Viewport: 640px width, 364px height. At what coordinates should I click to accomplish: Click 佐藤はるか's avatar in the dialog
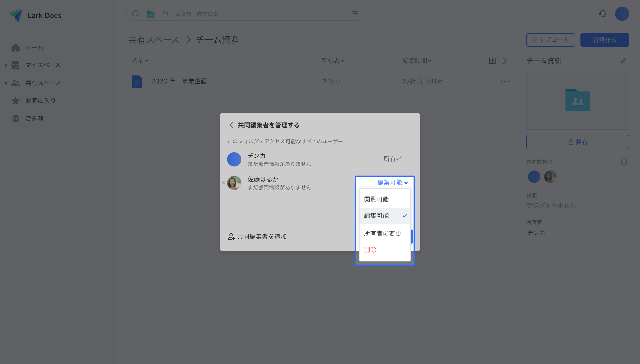coord(234,183)
